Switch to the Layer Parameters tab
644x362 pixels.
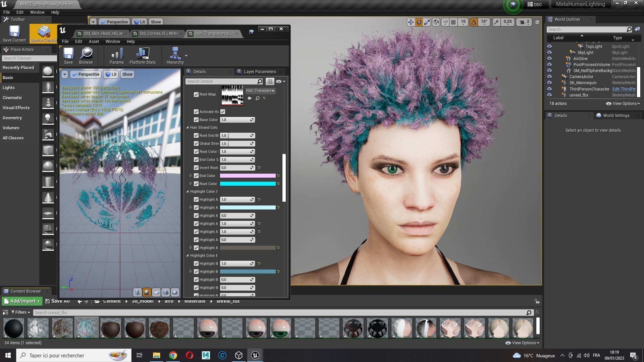click(259, 72)
